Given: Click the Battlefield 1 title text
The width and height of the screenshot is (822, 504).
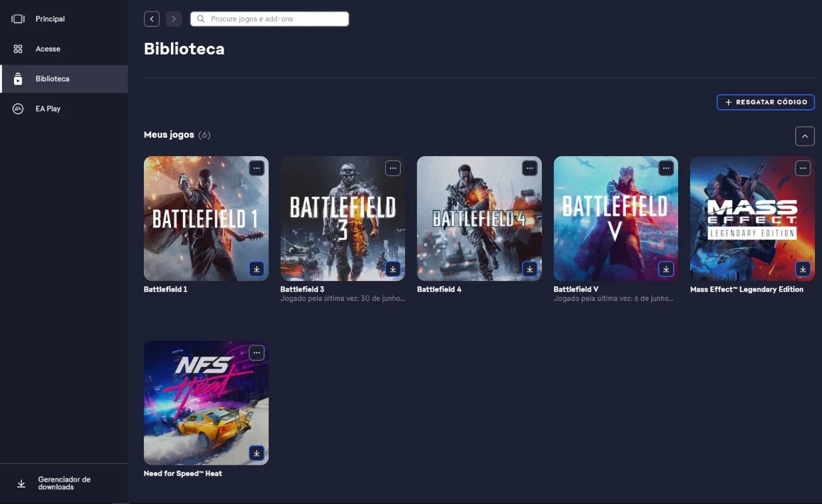Looking at the screenshot, I should tap(166, 289).
